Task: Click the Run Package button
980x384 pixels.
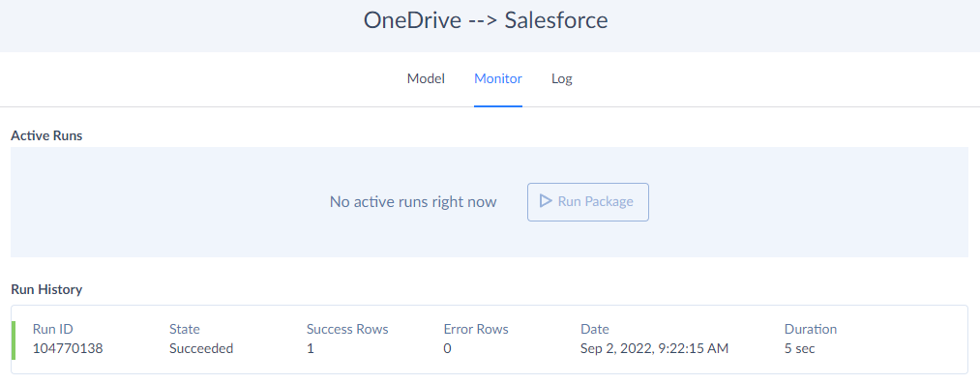Action: click(x=588, y=202)
